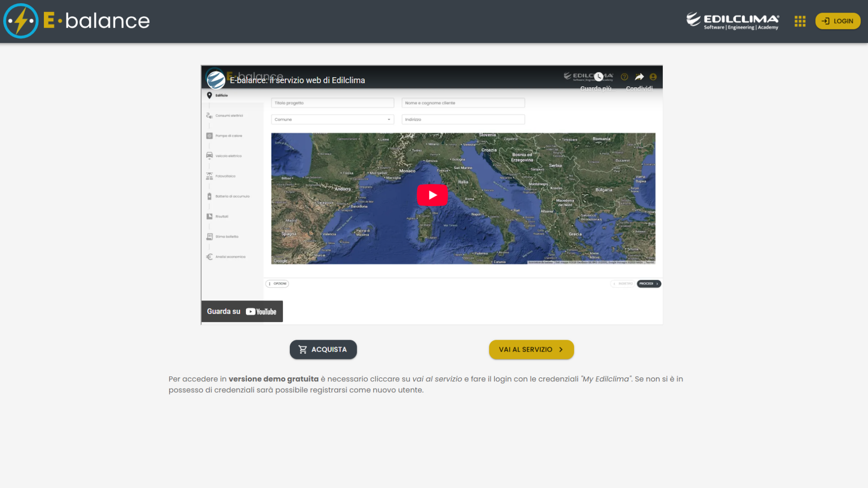Click the Condividi share arrow icon
868x488 pixels.
pos(639,77)
